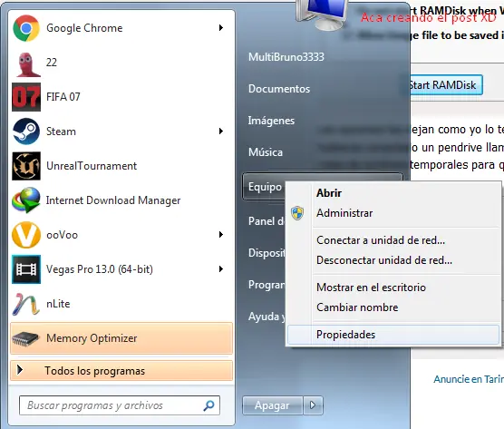Image resolution: width=504 pixels, height=429 pixels.
Task: Click the shield icon next to Administrar
Action: 297,213
